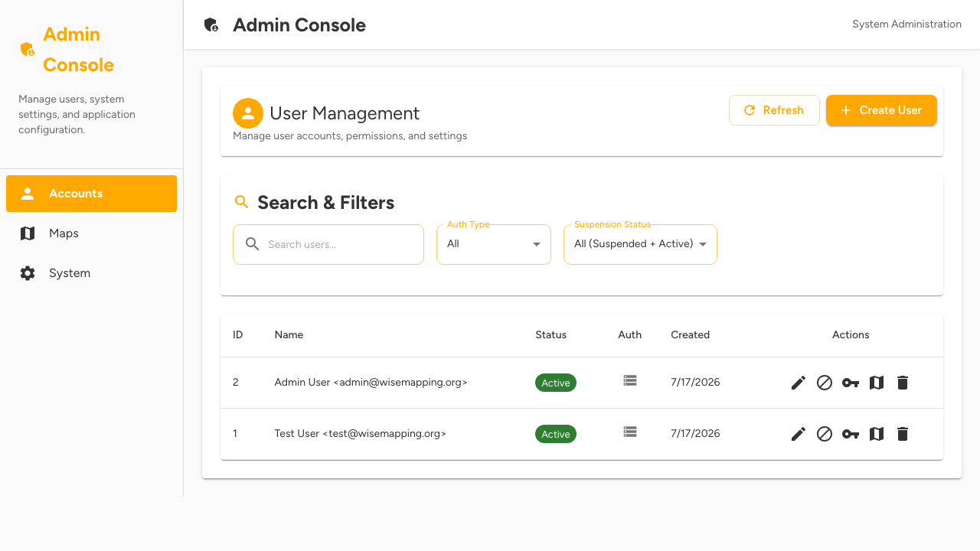Change password for Test User via key icon
This screenshot has height=551, width=980.
pyautogui.click(x=851, y=434)
